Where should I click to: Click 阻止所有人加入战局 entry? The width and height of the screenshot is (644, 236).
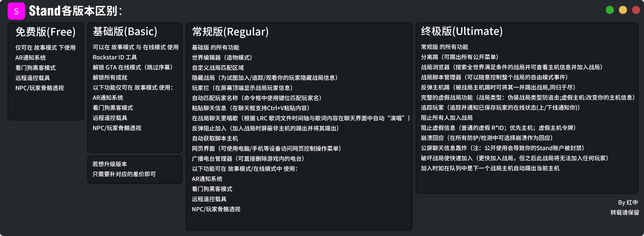[x=447, y=118]
